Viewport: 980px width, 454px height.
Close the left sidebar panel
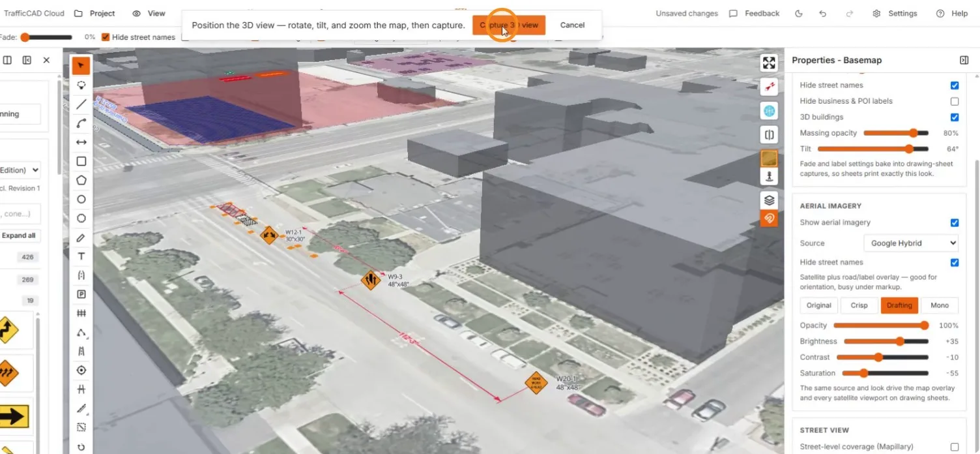46,60
